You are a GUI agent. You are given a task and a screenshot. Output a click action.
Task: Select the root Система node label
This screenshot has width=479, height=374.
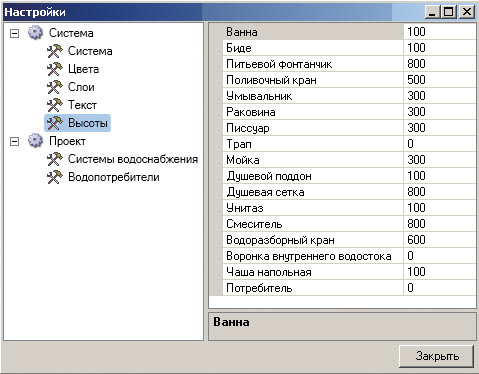point(71,33)
